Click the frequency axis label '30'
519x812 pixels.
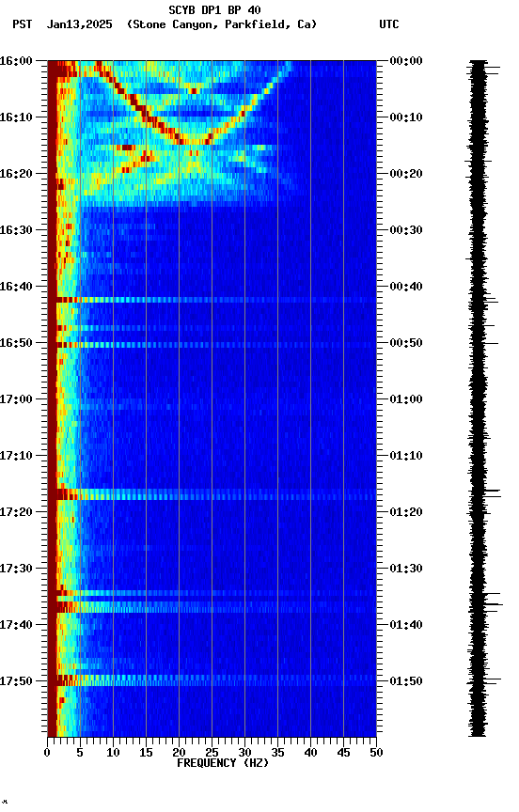[244, 753]
